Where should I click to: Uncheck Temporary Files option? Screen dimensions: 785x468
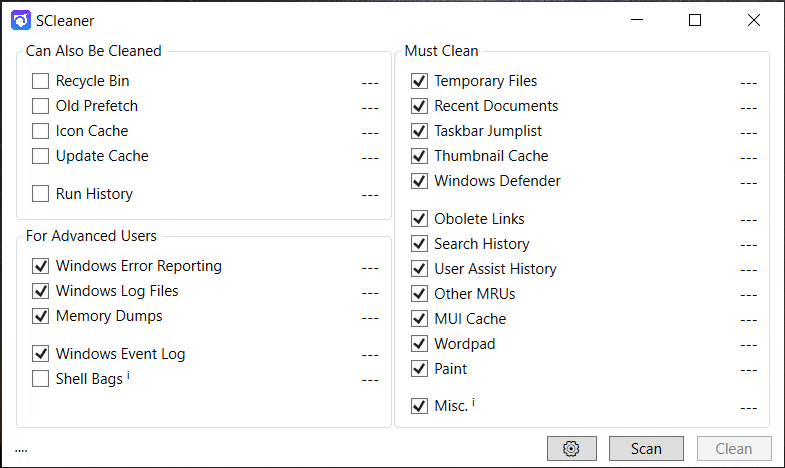click(419, 81)
